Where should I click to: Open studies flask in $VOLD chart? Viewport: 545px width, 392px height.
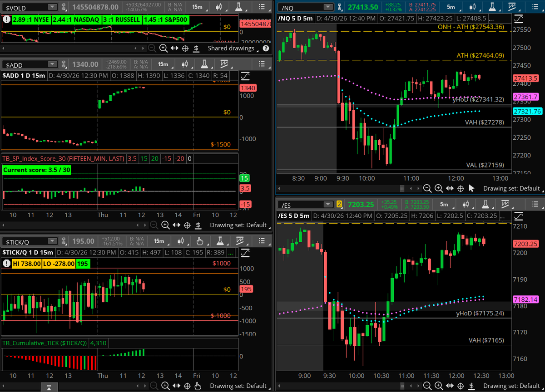(x=239, y=7)
